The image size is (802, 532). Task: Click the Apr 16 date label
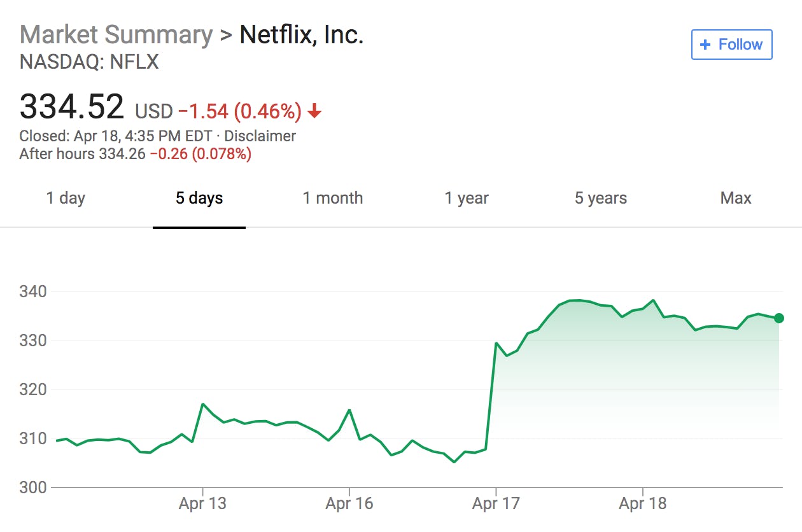[349, 504]
